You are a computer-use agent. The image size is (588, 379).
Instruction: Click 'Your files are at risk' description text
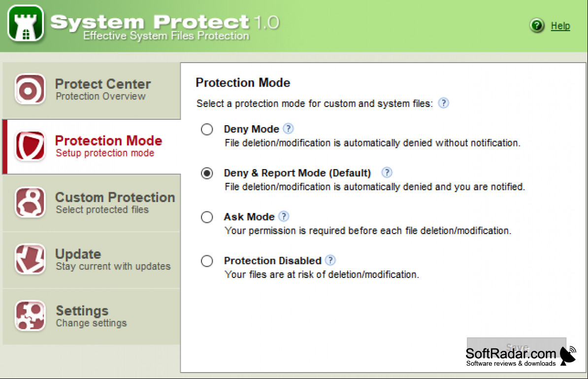tap(322, 275)
